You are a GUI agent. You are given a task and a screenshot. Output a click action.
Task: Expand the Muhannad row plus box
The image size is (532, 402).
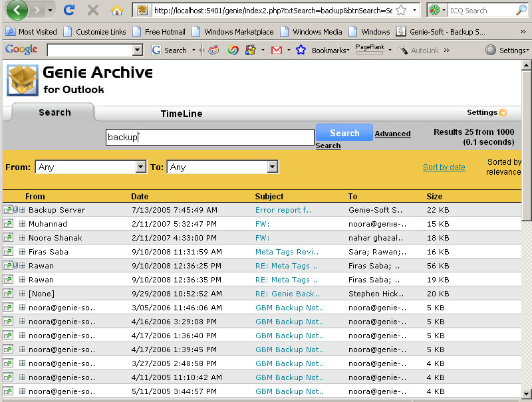23,224
